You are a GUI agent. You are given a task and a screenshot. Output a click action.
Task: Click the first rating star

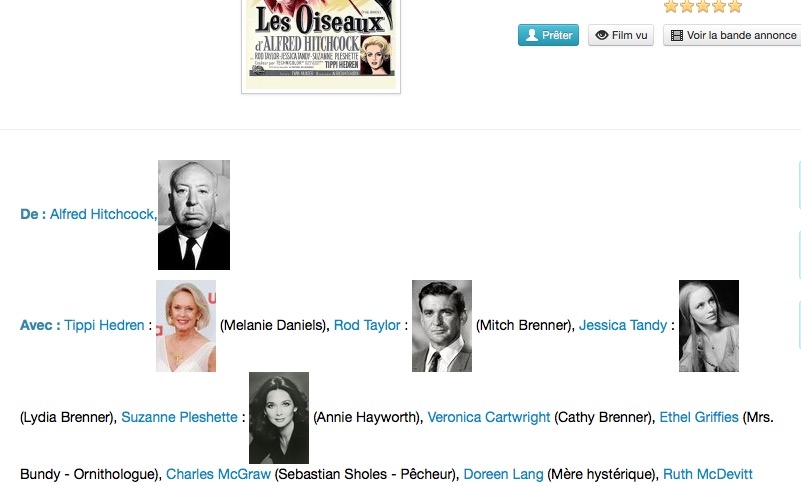point(671,6)
